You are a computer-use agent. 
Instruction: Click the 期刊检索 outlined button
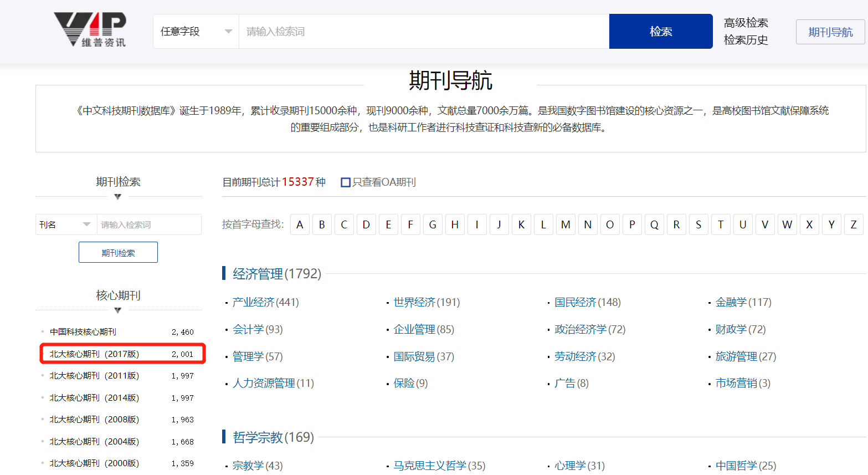click(118, 252)
